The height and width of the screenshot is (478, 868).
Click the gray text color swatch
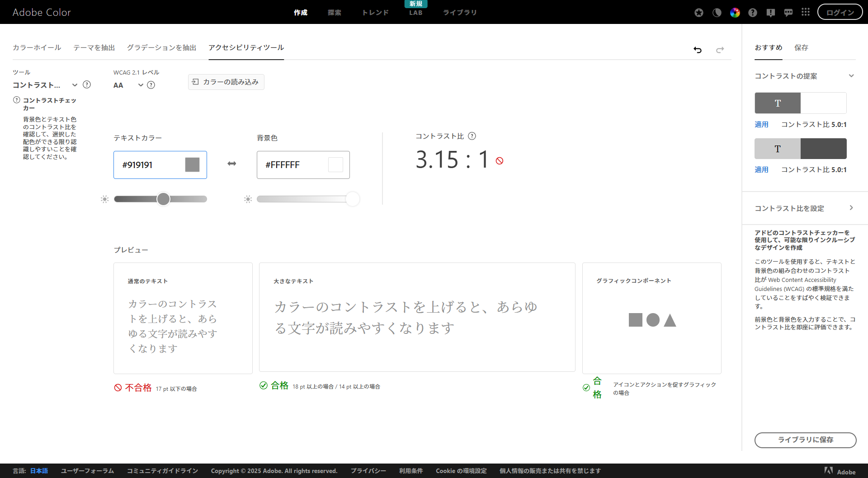coord(192,165)
